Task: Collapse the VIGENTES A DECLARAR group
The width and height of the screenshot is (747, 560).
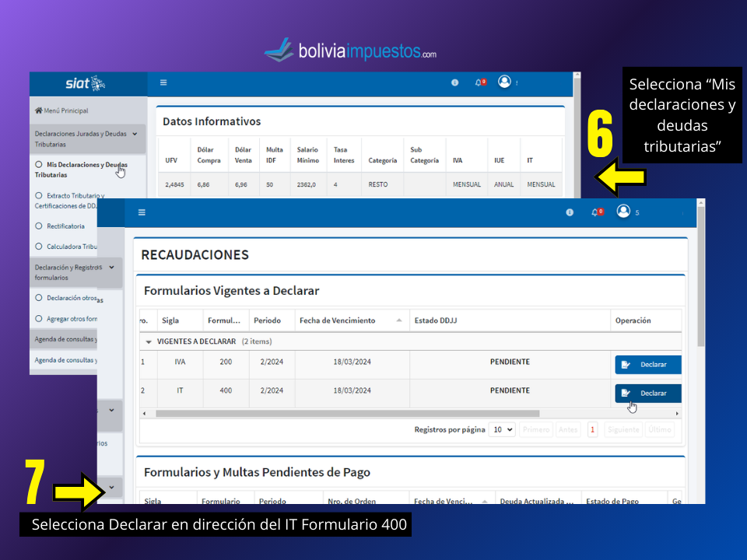Action: click(x=149, y=341)
